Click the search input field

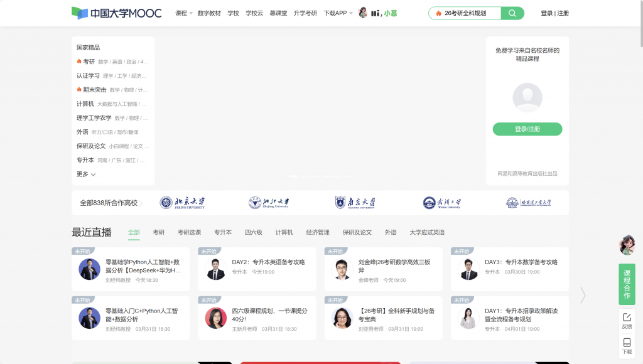468,13
